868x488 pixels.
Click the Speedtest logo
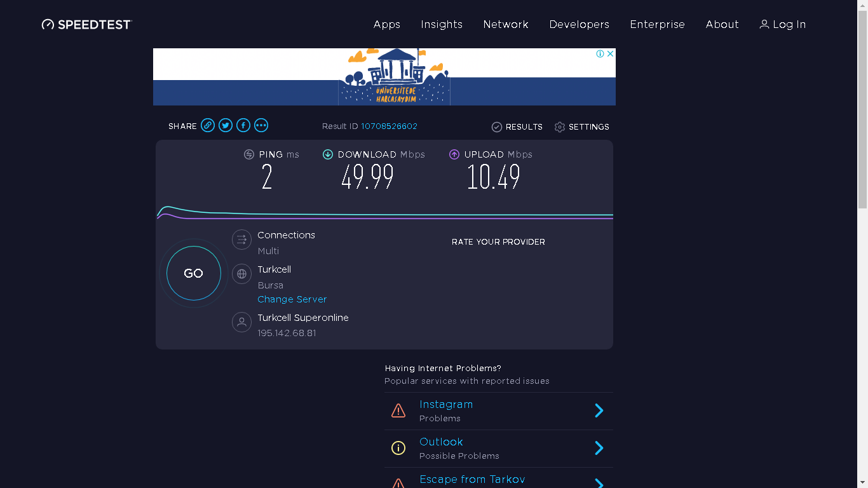(86, 25)
